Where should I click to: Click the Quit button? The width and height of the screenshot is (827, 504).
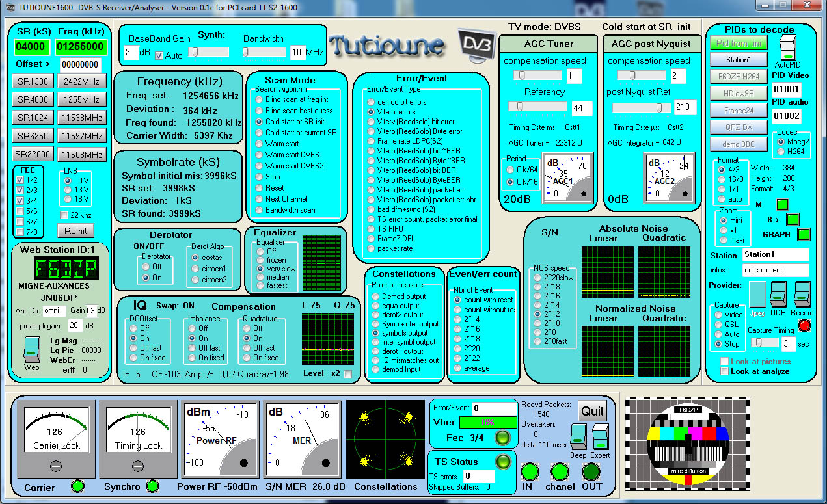592,411
